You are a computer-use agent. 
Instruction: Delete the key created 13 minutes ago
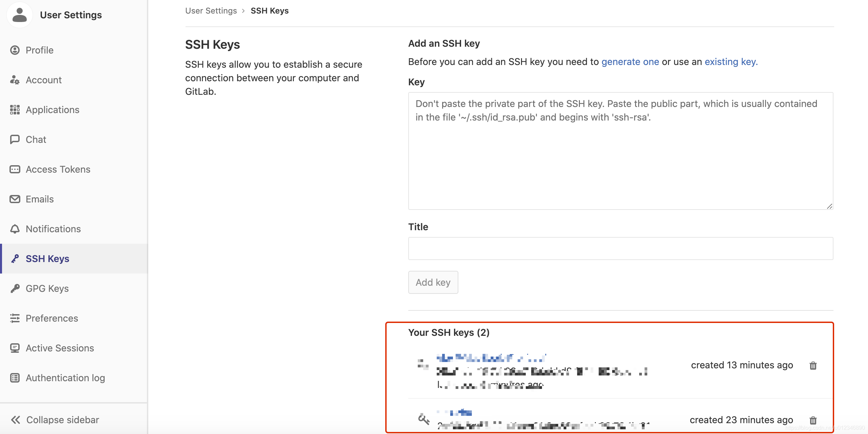(x=813, y=365)
